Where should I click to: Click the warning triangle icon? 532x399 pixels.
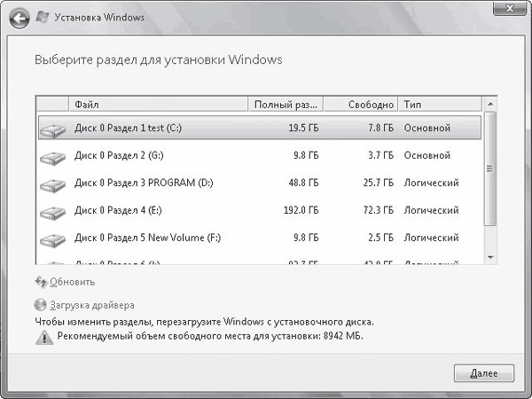click(x=43, y=338)
